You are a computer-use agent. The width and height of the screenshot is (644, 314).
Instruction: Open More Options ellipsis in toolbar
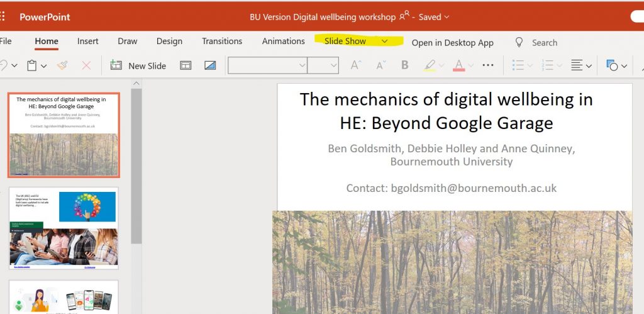[488, 65]
